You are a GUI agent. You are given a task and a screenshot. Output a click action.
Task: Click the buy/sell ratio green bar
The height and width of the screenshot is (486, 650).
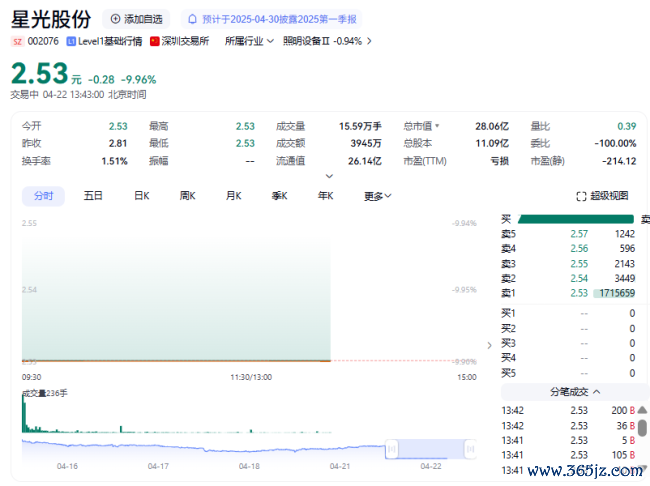576,219
